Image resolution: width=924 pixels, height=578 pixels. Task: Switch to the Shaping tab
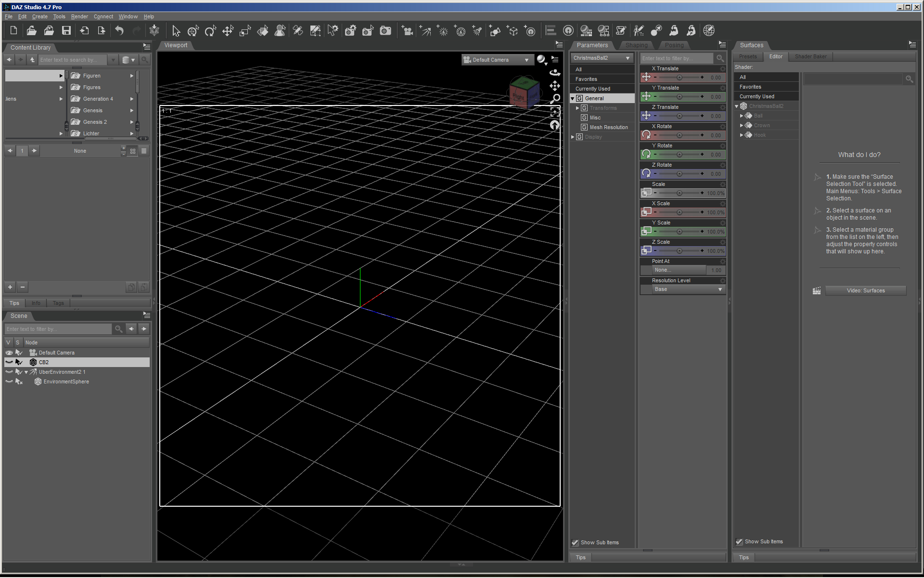[636, 45]
